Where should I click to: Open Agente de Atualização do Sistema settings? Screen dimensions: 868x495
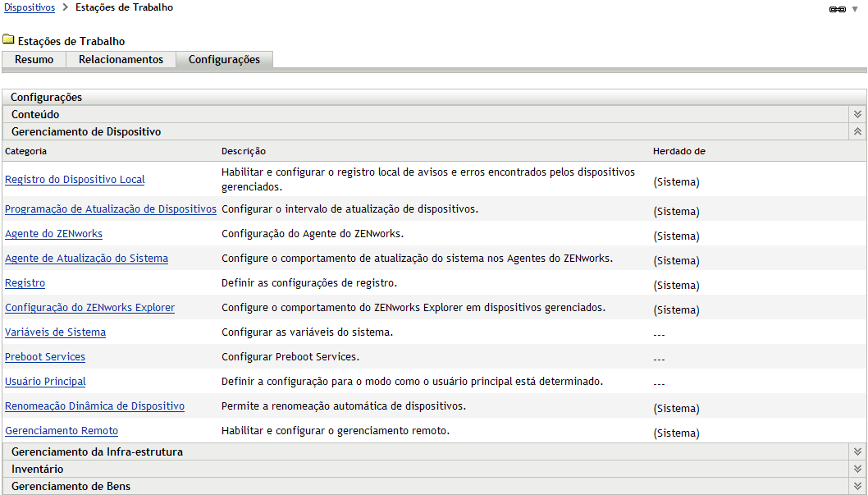[86, 258]
